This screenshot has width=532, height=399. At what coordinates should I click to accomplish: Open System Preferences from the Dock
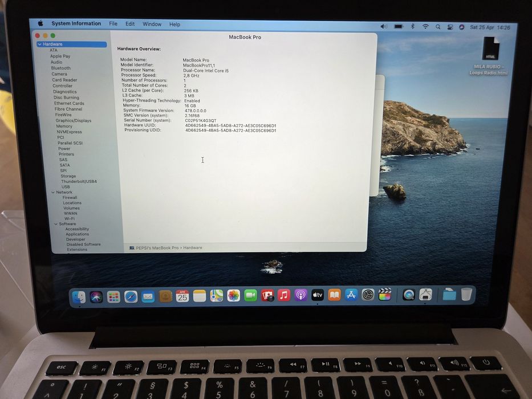point(368,295)
